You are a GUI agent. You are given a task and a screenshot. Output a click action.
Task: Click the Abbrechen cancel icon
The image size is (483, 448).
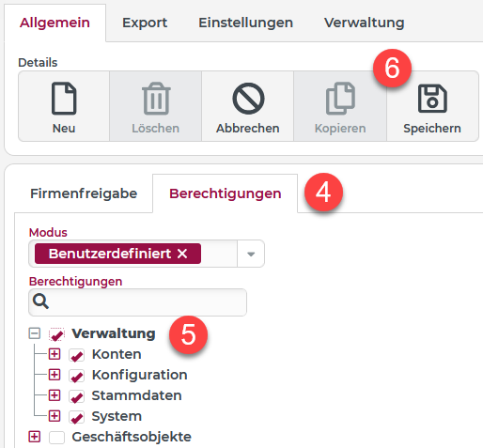(x=248, y=99)
